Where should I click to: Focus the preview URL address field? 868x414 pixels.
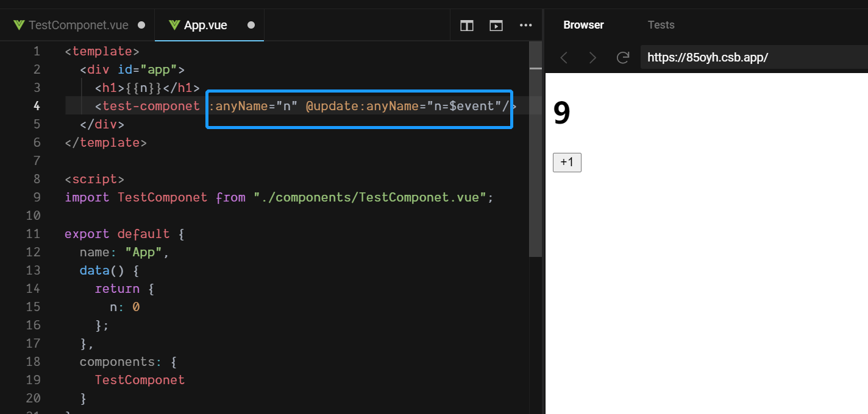pyautogui.click(x=753, y=58)
